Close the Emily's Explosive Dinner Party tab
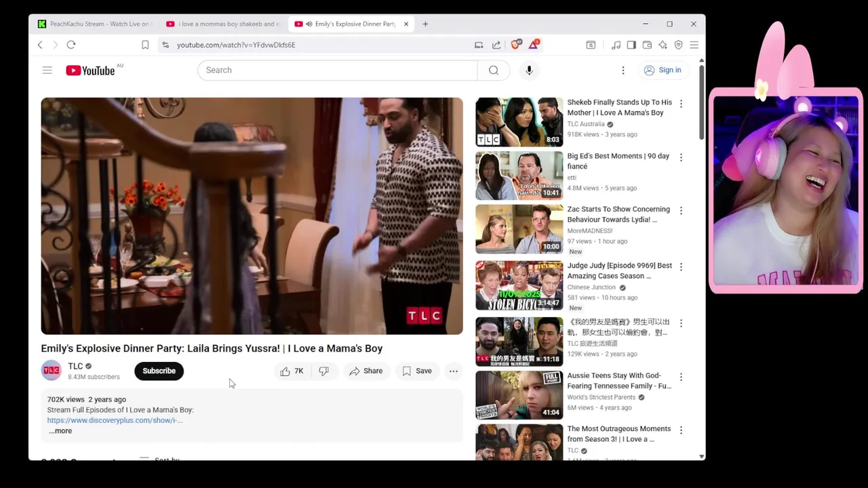The image size is (868, 488). click(406, 24)
